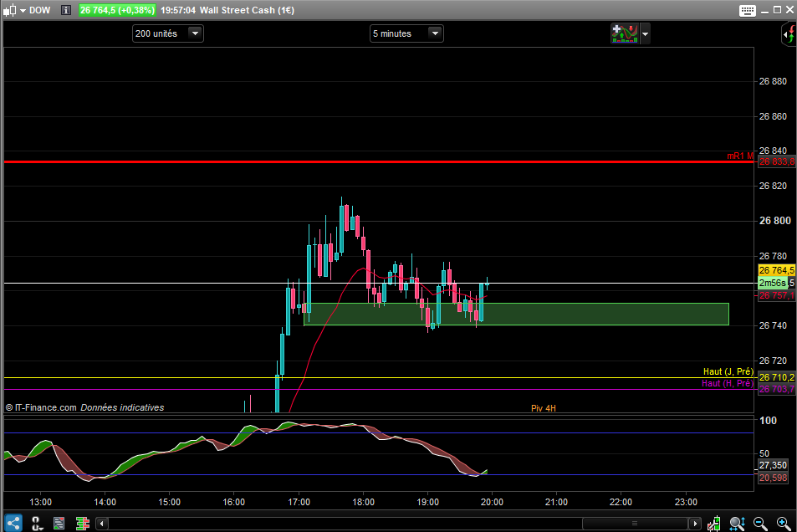Click the 26 800 price axis label
The image size is (797, 532).
coord(775,221)
